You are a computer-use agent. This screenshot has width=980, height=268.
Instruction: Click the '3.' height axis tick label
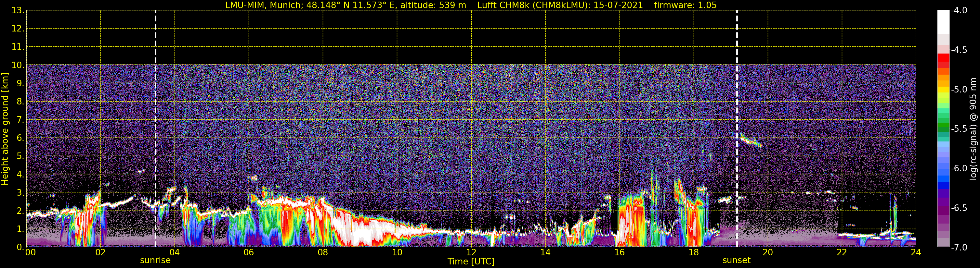pyautogui.click(x=20, y=193)
